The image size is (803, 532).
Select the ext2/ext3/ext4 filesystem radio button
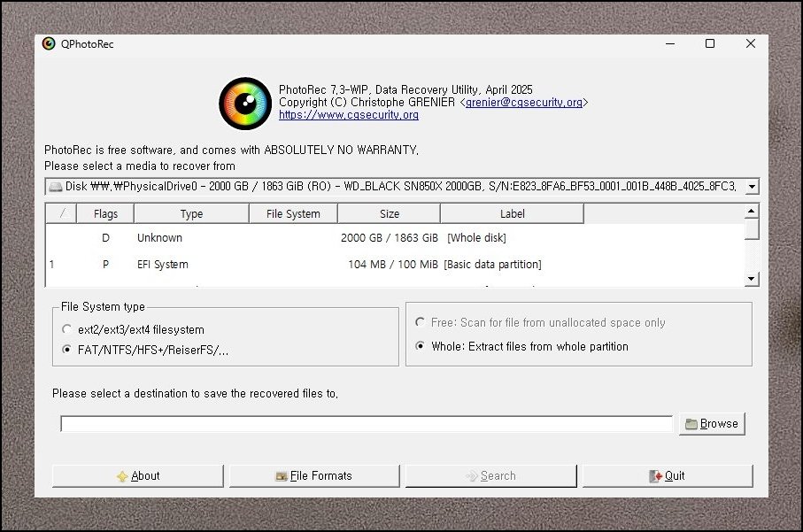tap(66, 329)
